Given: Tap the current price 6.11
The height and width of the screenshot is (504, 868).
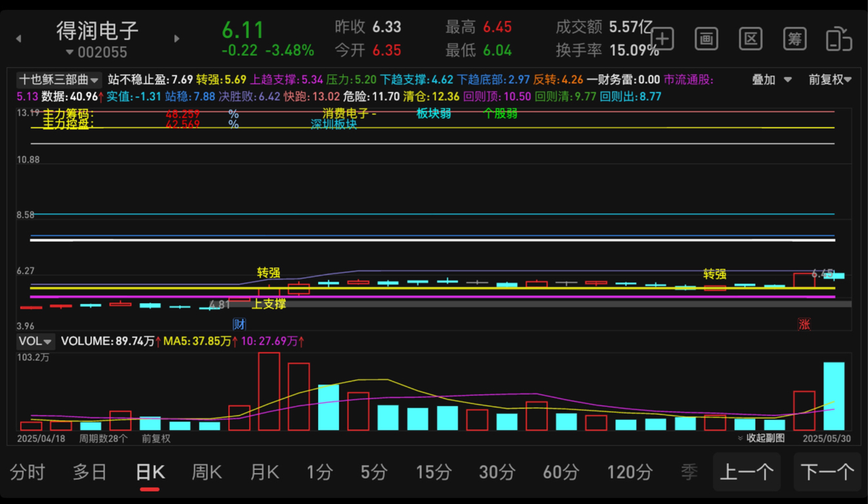Looking at the screenshot, I should 243,30.
